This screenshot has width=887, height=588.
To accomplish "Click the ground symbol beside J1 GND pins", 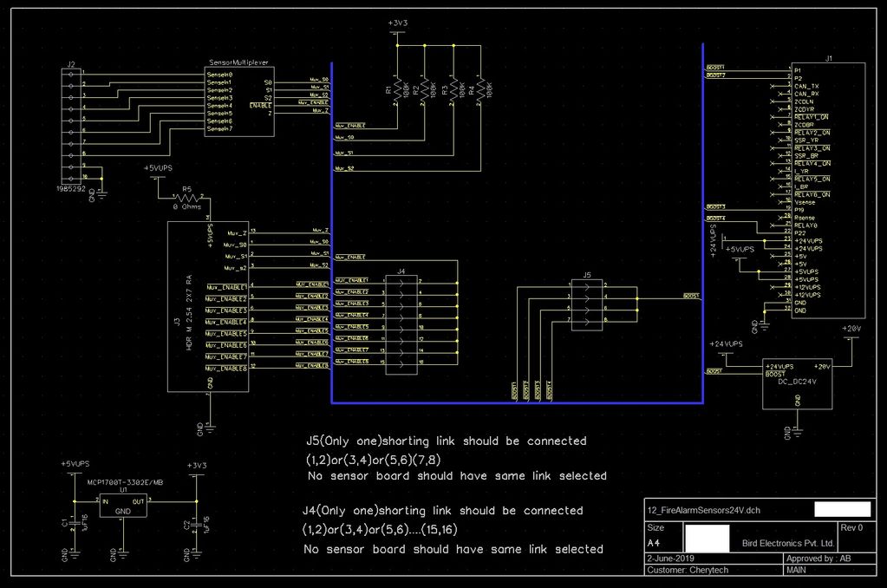I will (x=764, y=327).
